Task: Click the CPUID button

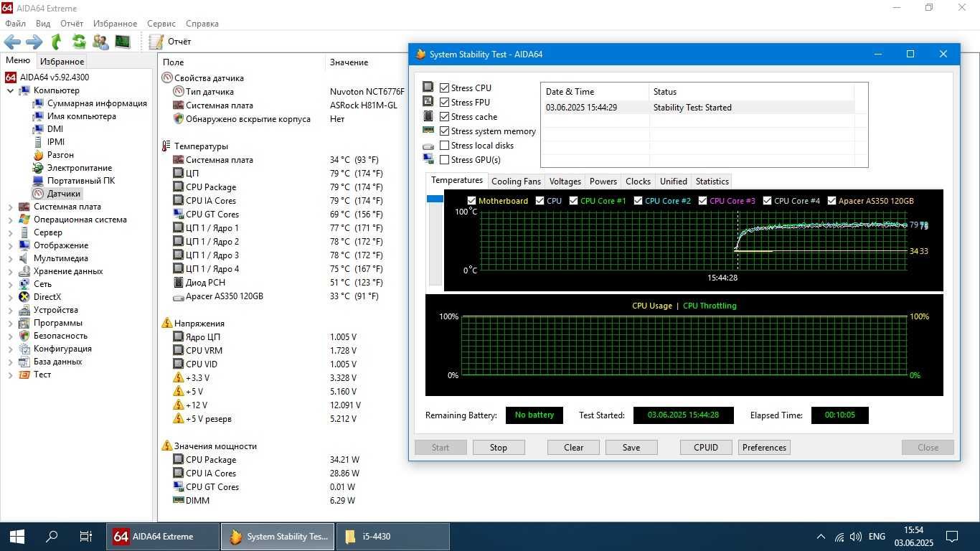Action: (x=706, y=448)
